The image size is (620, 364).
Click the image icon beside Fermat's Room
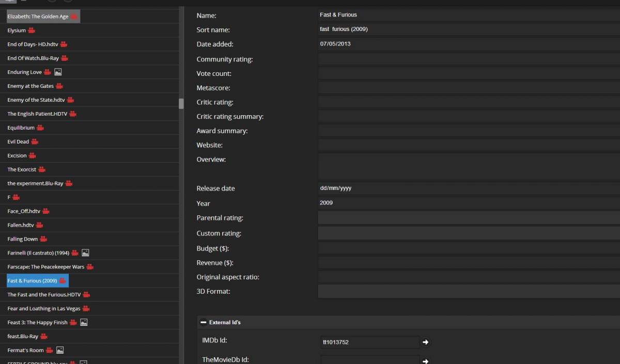60,350
